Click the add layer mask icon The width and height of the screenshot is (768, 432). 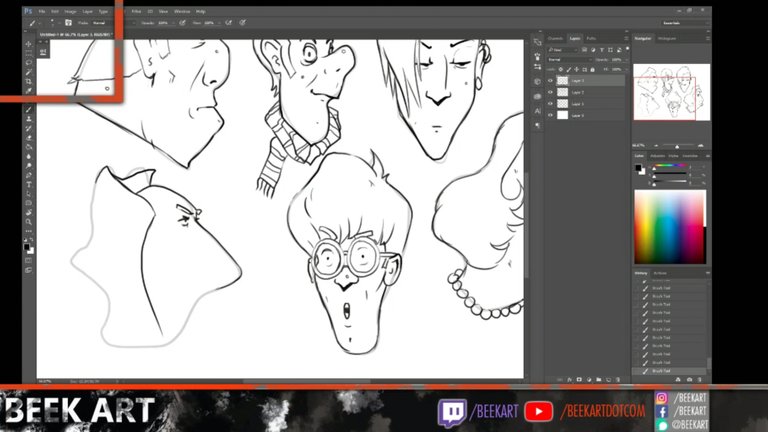pos(577,379)
